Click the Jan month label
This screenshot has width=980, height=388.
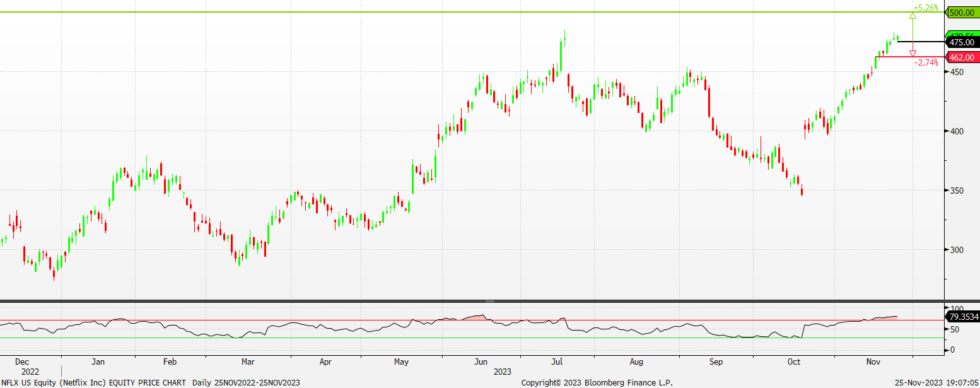point(98,362)
